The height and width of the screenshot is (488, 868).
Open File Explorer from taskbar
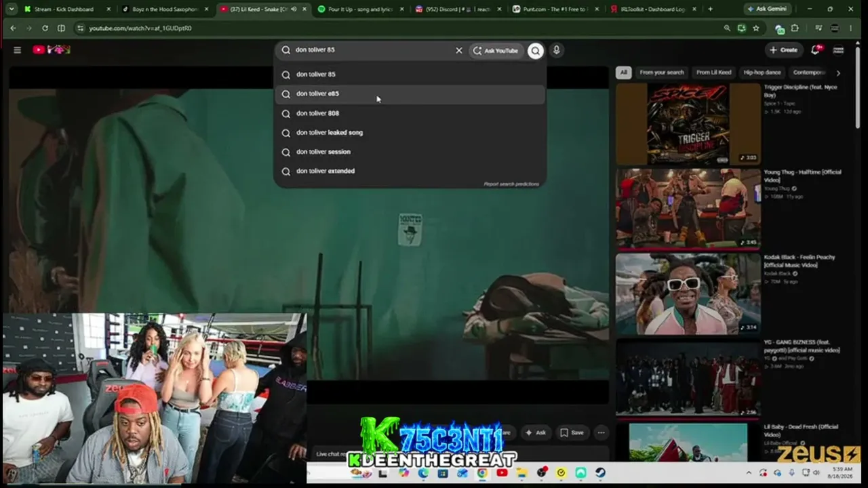click(521, 473)
